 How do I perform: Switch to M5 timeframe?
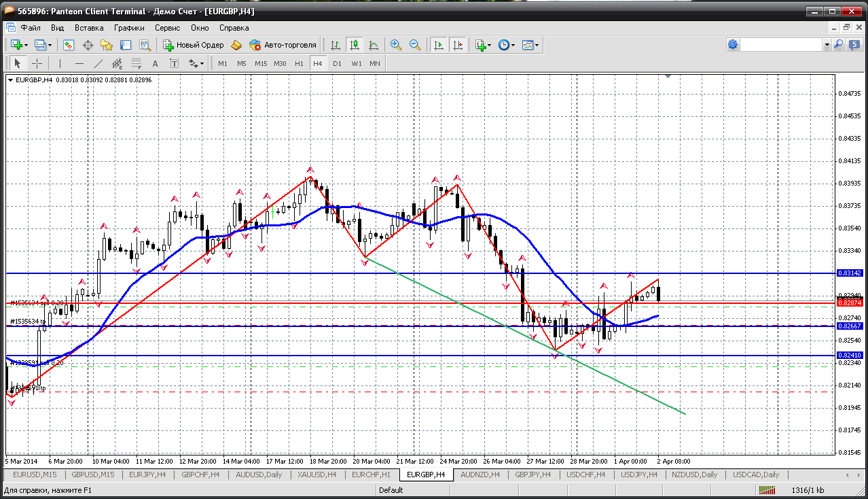pos(242,63)
